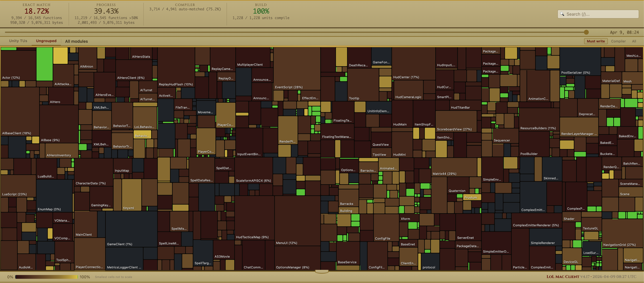This screenshot has width=644, height=283.
Task: Click the All modules breadcrumb
Action: click(x=76, y=41)
